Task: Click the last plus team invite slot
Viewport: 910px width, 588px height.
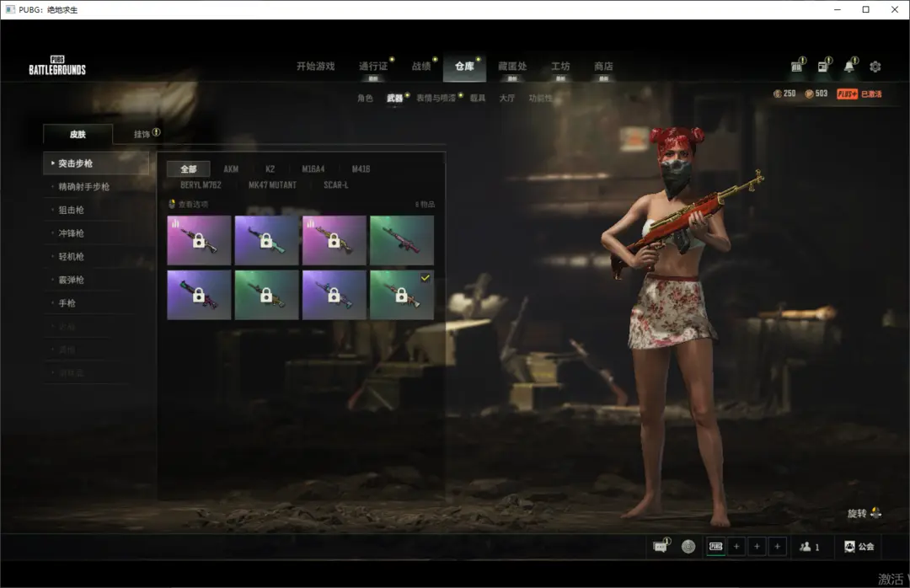Action: tap(777, 546)
